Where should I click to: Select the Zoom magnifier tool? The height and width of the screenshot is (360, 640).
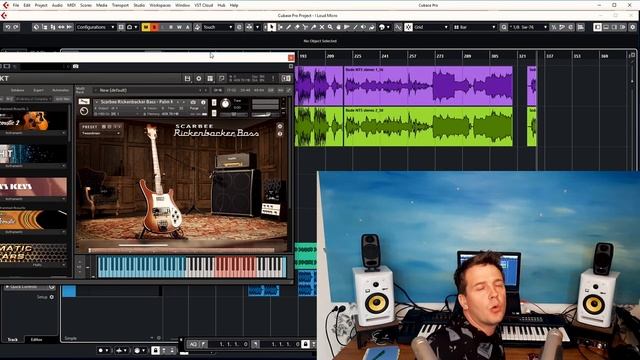click(330, 27)
